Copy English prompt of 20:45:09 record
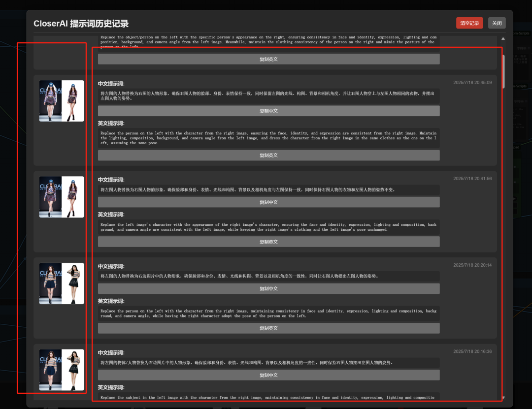 click(269, 156)
